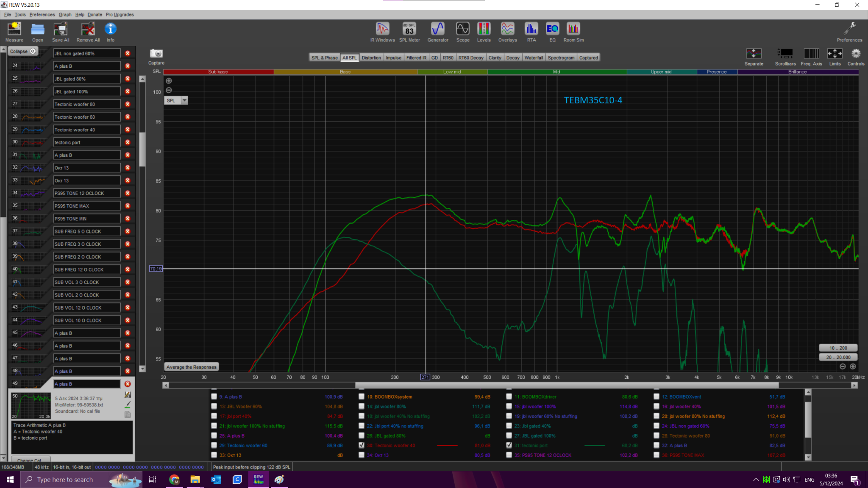Toggle the Freq. Axis icon
This screenshot has height=488, width=868.
[x=811, y=54]
